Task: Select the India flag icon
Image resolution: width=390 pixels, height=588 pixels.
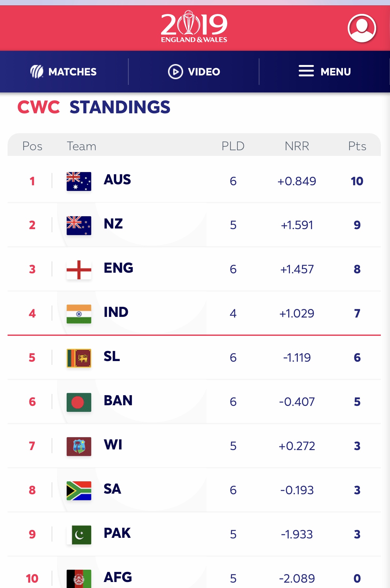Action: pos(79,314)
